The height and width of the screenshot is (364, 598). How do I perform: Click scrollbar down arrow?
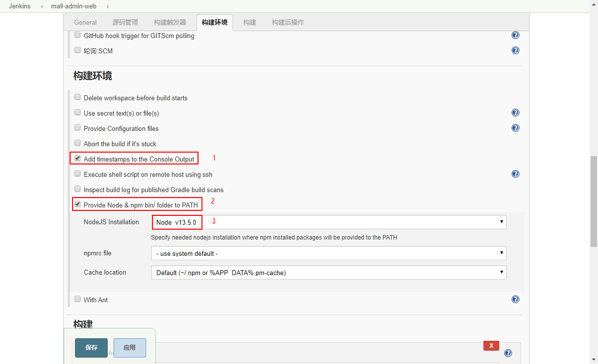tap(594, 360)
